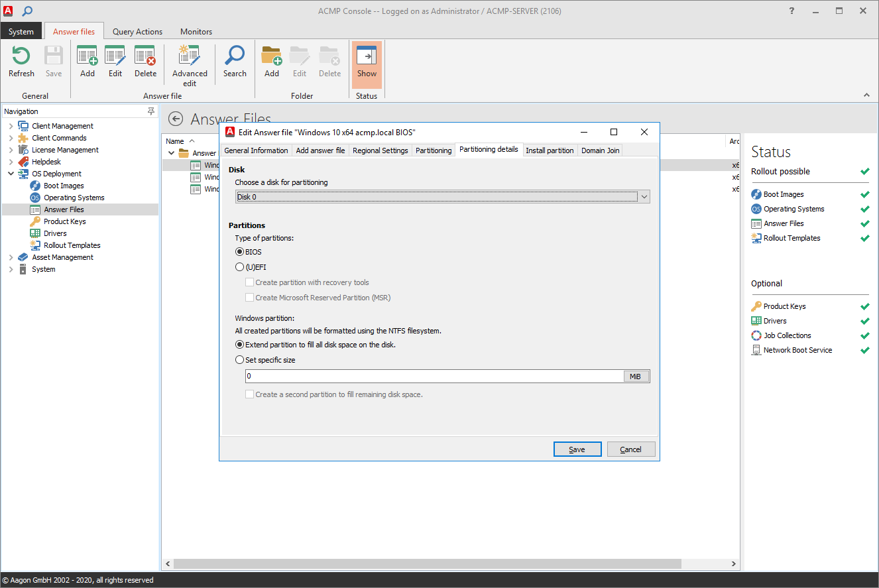Viewport: 879px width, 588px height.
Task: Expand the System node in the navigation tree
Action: click(x=11, y=269)
